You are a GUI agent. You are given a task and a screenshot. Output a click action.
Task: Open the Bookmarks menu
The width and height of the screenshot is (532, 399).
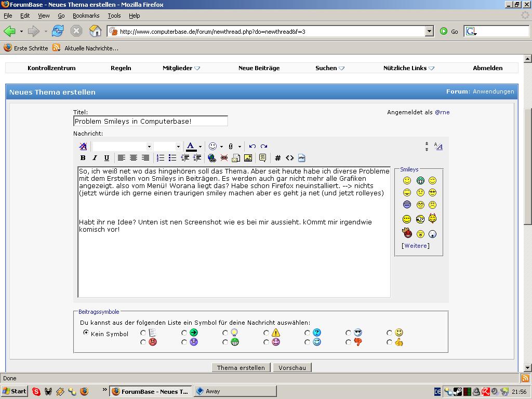point(86,16)
